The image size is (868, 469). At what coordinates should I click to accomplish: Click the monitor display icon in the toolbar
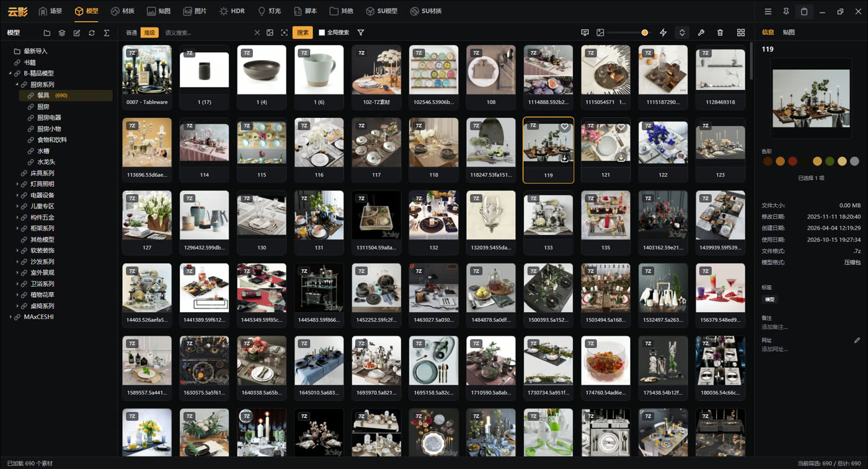(x=585, y=33)
